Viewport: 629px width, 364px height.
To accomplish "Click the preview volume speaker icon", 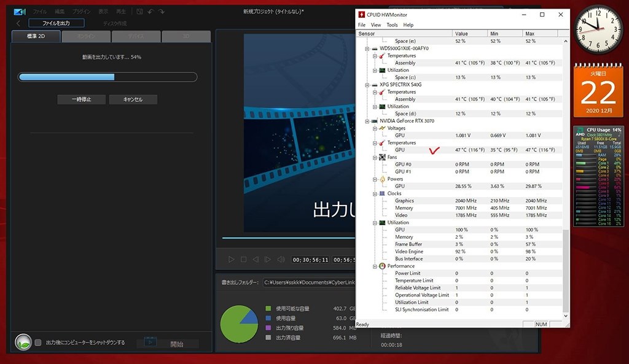I will pyautogui.click(x=281, y=260).
